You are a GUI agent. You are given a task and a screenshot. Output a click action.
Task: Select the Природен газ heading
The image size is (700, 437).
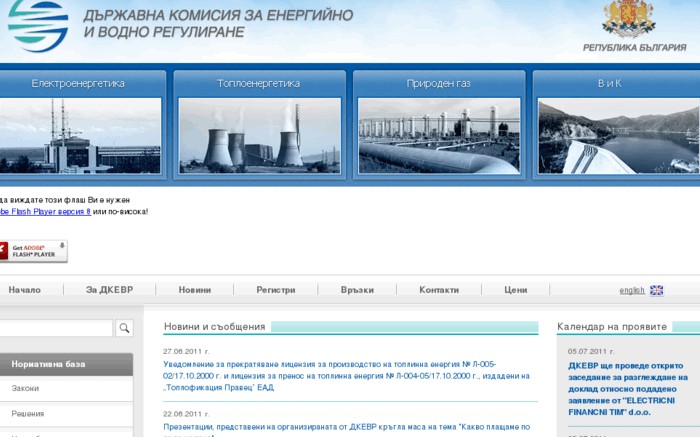438,83
